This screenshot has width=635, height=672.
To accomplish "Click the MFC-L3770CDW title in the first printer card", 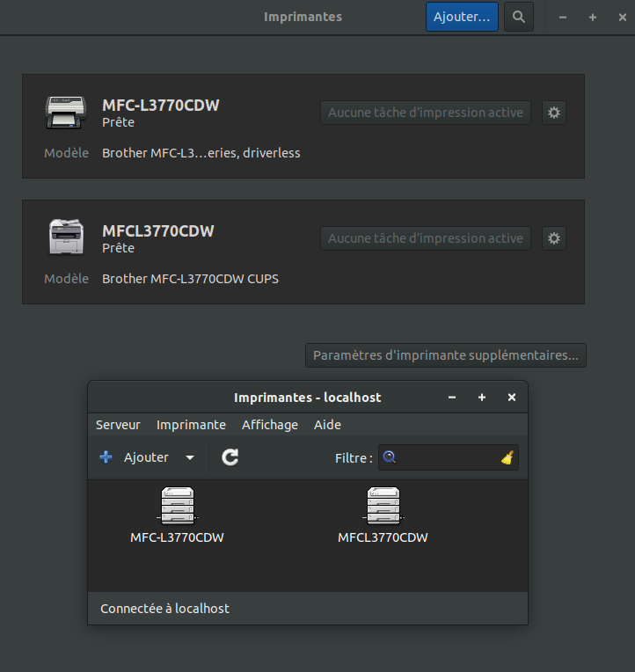I will 161,106.
